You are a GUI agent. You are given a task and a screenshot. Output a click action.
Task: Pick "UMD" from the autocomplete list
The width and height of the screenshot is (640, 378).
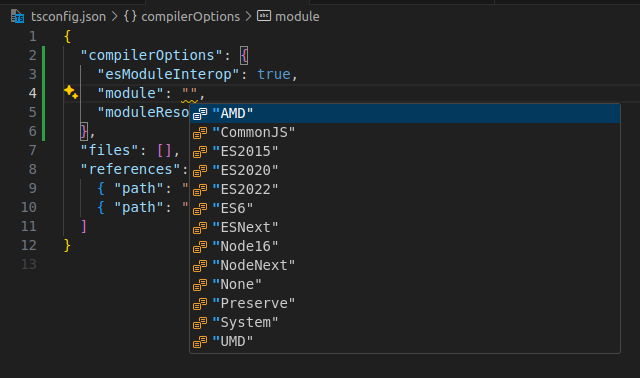(x=405, y=341)
